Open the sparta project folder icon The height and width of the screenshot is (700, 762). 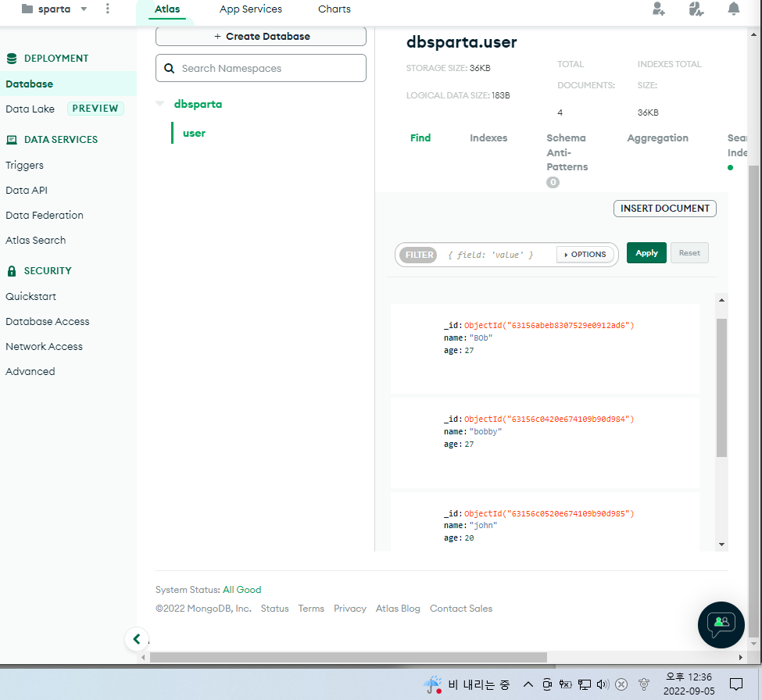tap(27, 9)
